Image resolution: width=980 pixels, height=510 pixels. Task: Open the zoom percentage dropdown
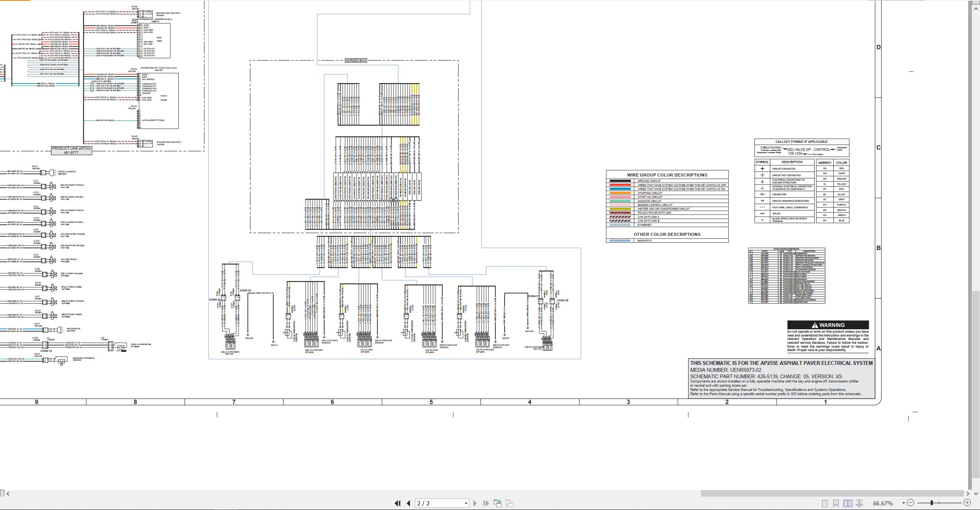pos(903,503)
